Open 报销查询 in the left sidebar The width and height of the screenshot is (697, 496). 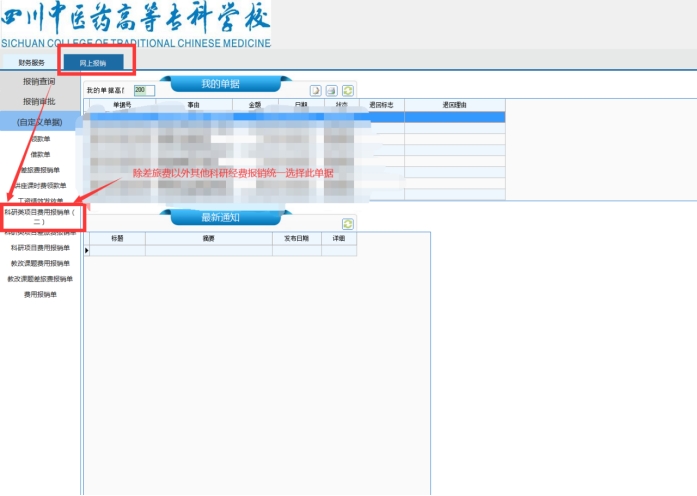[40, 82]
